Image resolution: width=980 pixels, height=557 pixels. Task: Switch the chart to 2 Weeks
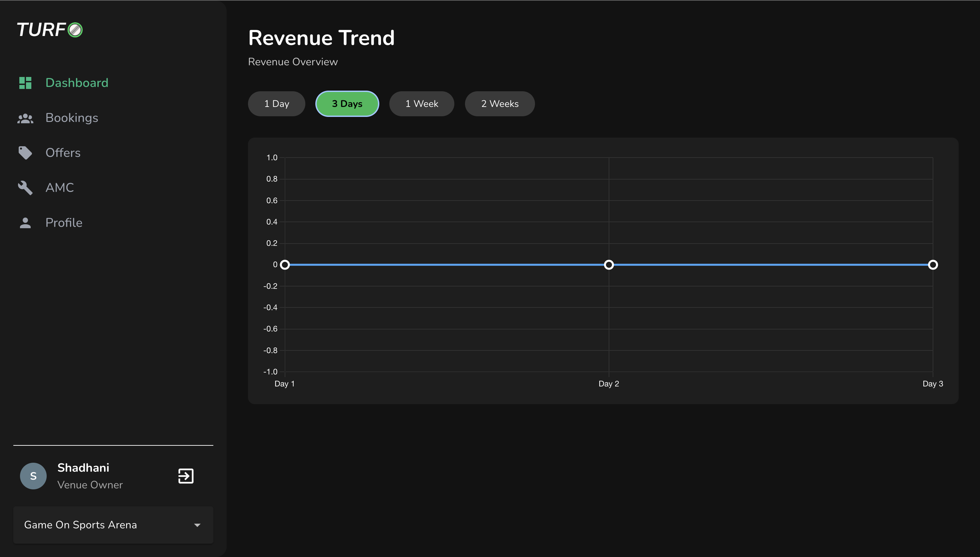click(x=499, y=104)
